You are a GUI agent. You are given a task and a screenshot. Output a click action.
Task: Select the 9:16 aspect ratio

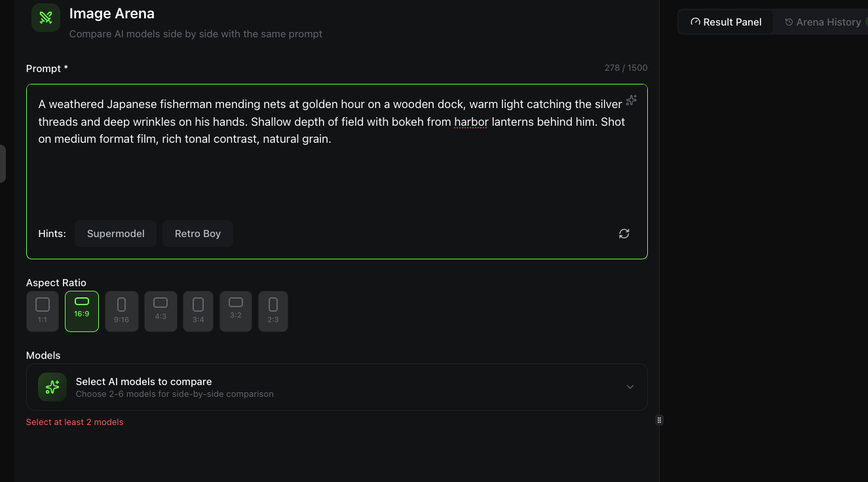tap(121, 311)
